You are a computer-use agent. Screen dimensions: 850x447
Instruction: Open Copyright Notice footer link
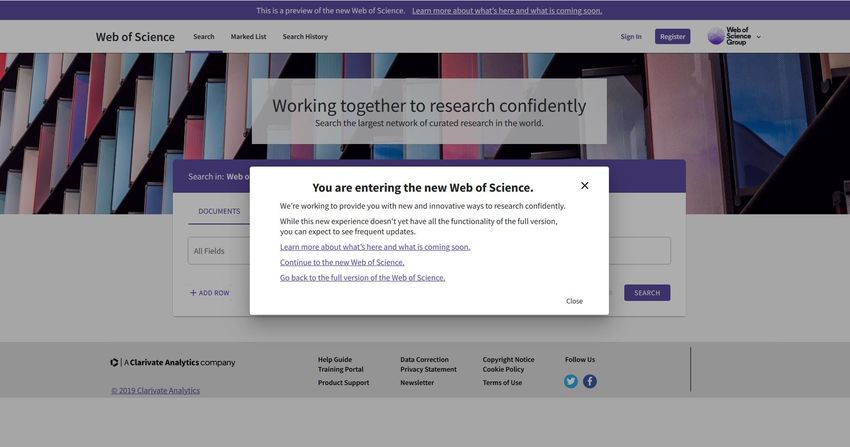508,359
